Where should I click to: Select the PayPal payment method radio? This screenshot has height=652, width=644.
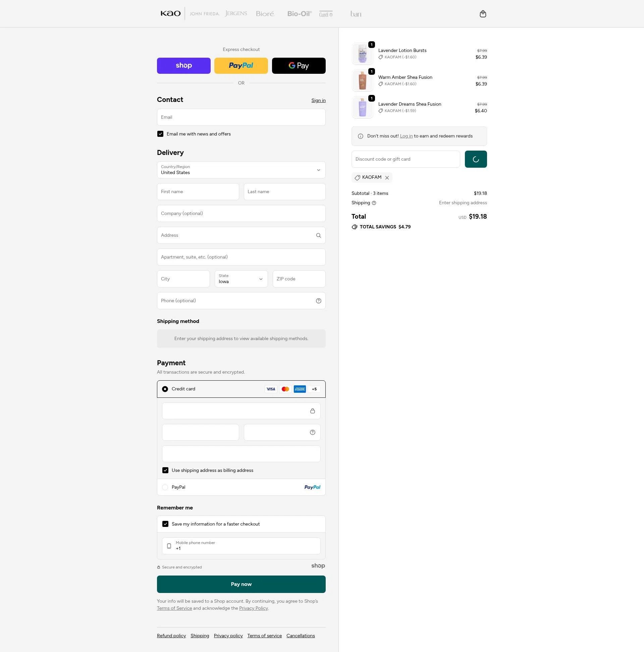coord(165,487)
